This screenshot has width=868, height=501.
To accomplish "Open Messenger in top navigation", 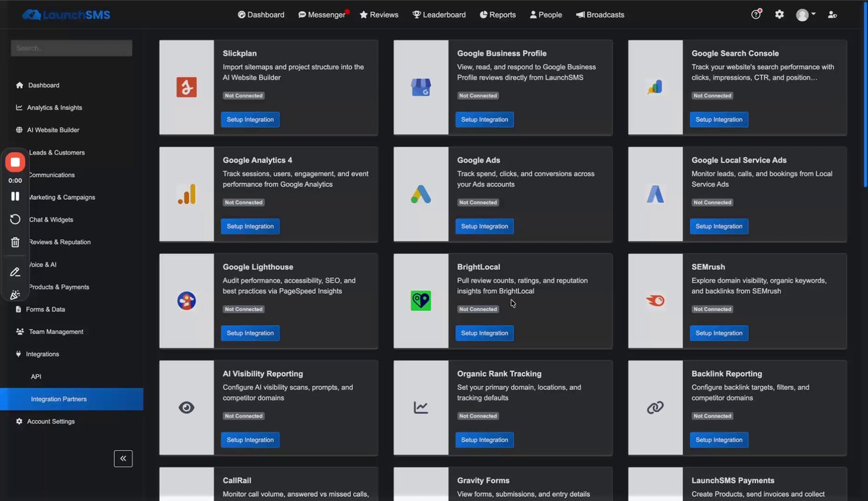I will click(322, 15).
